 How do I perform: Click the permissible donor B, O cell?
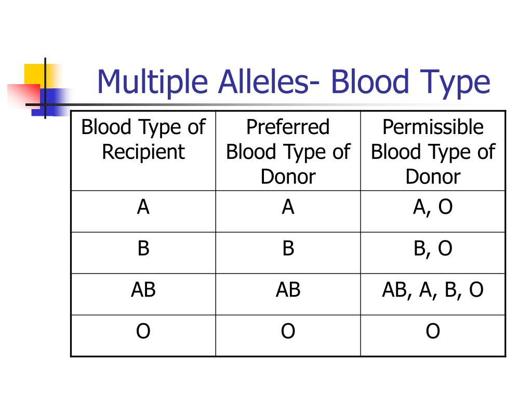coord(433,253)
